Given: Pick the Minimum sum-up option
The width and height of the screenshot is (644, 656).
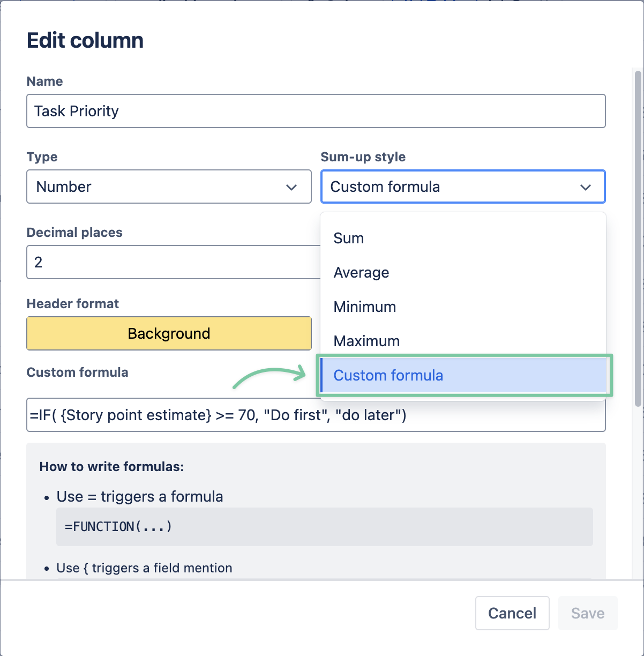Looking at the screenshot, I should (x=365, y=307).
